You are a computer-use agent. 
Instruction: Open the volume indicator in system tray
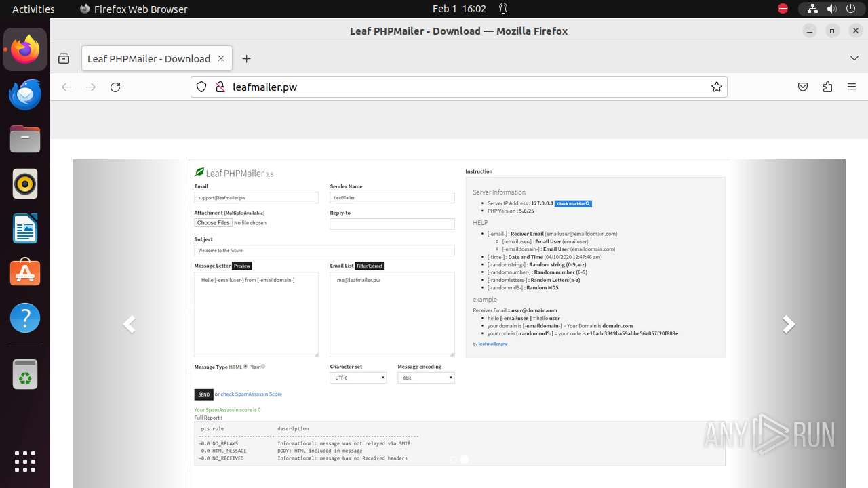click(x=831, y=9)
